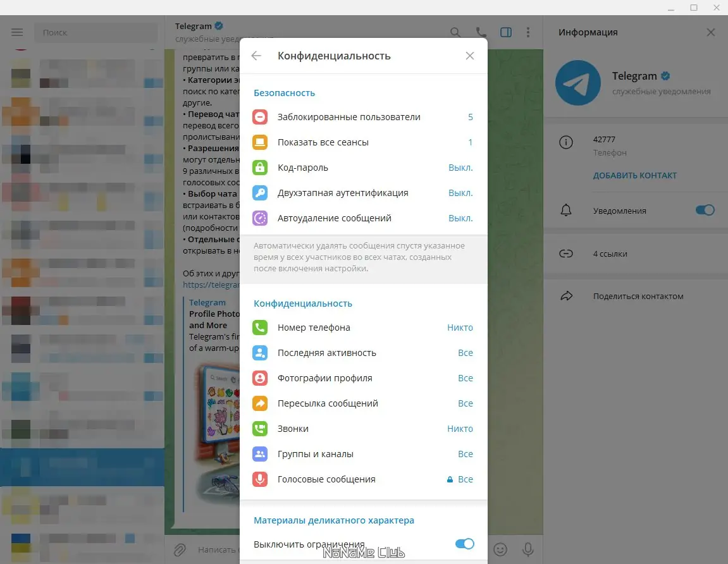Click the Telegram avatar in info panel
728x564 pixels.
coord(578,83)
